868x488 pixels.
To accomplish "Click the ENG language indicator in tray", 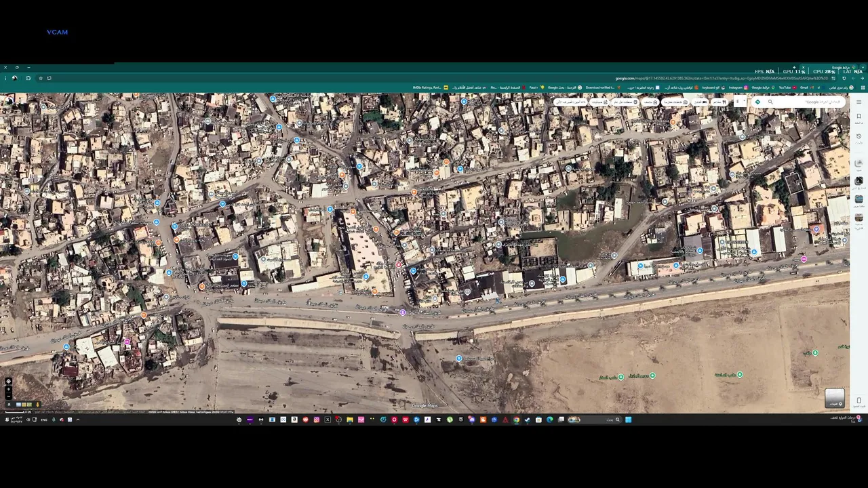I will click(44, 420).
